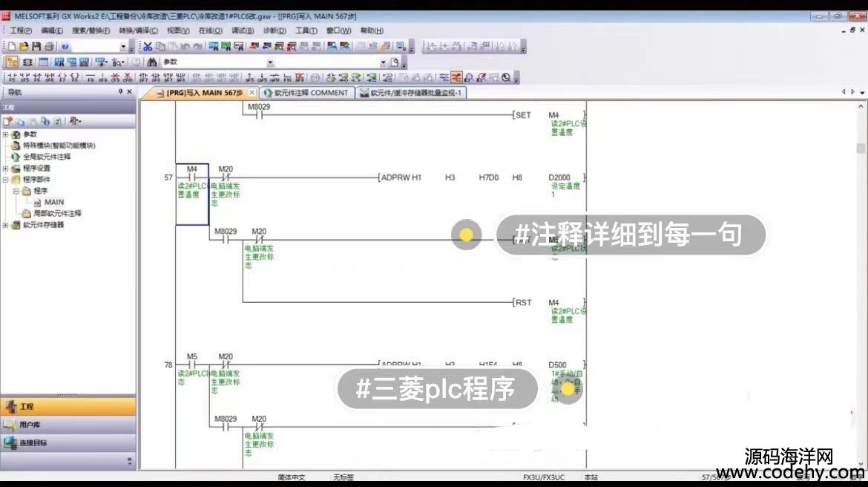Image resolution: width=868 pixels, height=487 pixels.
Task: Insert a closed contact with the F6 icon
Action: (37, 77)
